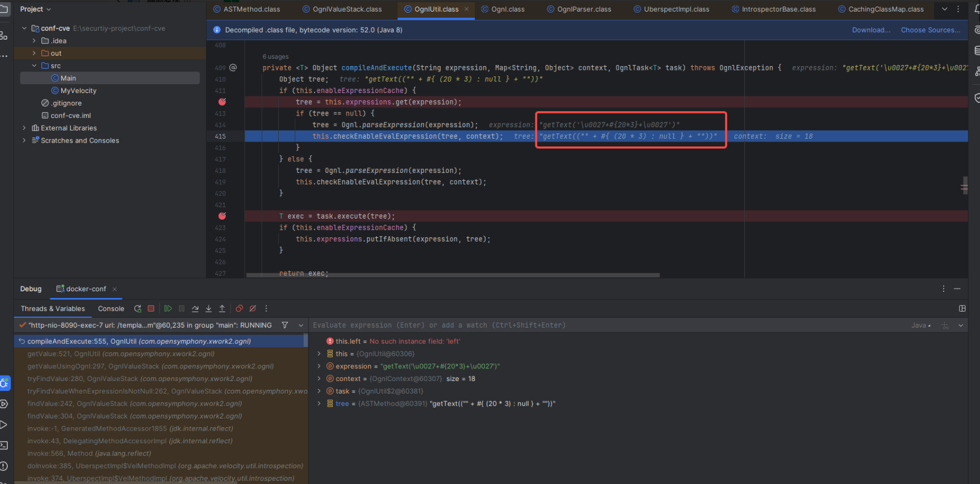Screen dimensions: 980x484
Task: Switch to Ognl.class tab
Action: coord(503,9)
